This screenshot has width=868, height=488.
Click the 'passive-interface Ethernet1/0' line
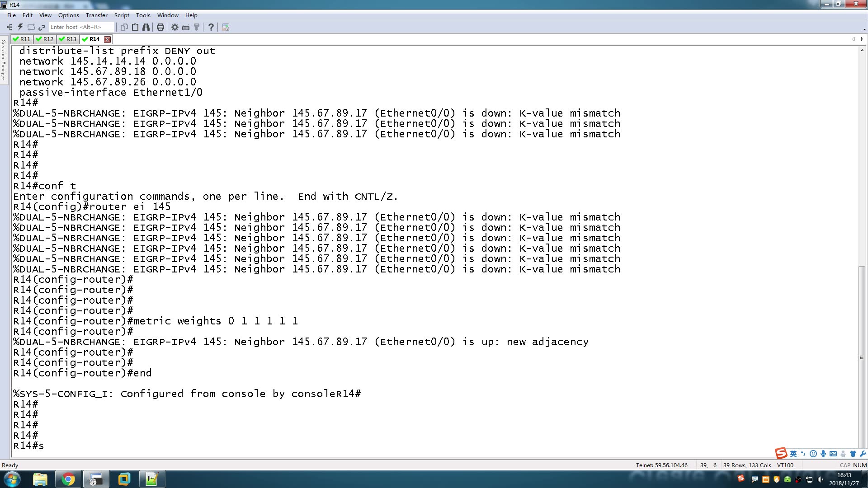coord(111,93)
